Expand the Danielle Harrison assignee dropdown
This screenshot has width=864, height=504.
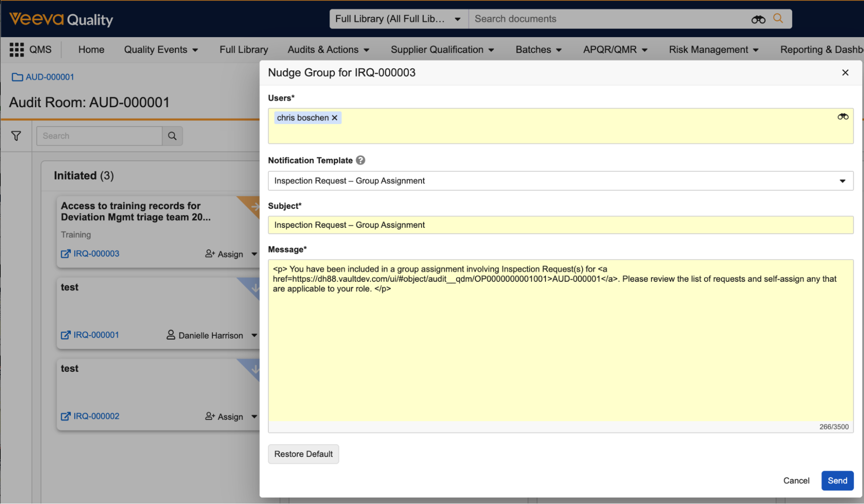(254, 335)
